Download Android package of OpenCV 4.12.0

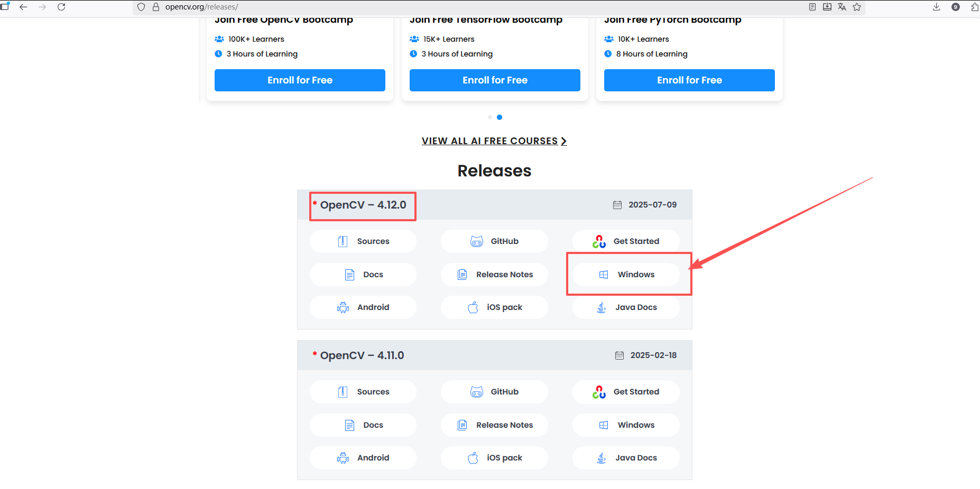pyautogui.click(x=363, y=307)
